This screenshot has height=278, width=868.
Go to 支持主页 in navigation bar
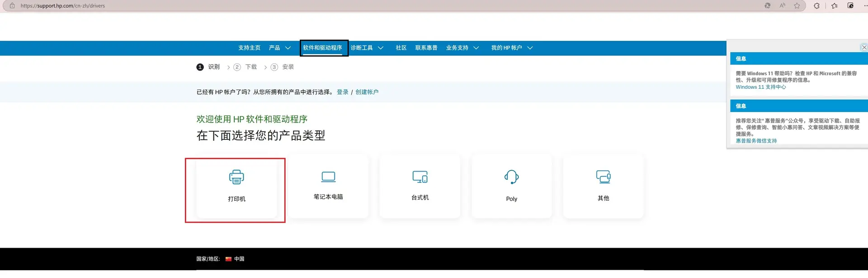coord(249,48)
